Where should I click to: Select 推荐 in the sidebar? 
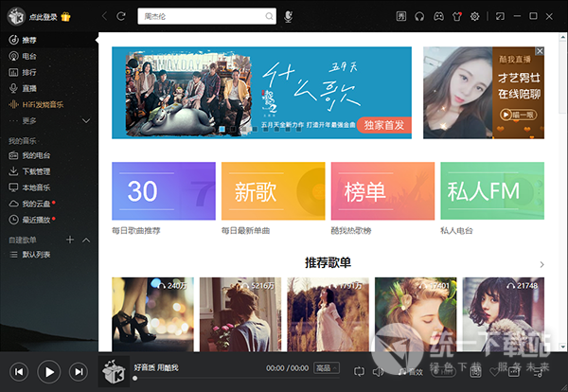click(x=49, y=40)
